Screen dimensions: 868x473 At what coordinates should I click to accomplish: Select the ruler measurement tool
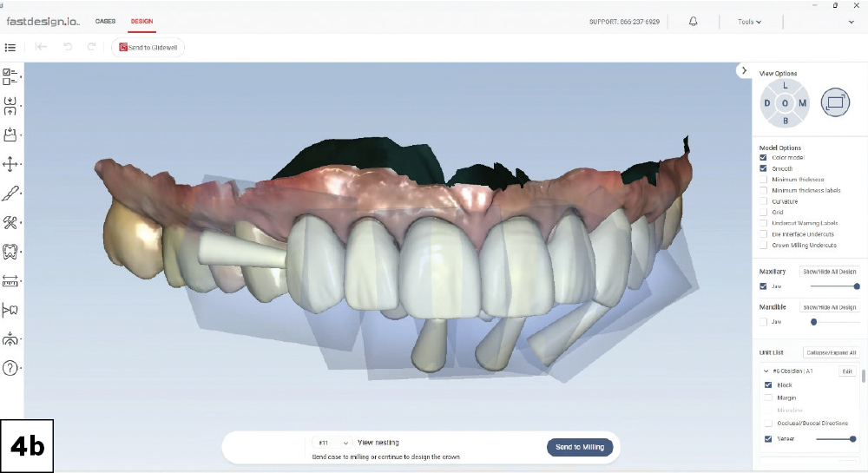click(10, 281)
